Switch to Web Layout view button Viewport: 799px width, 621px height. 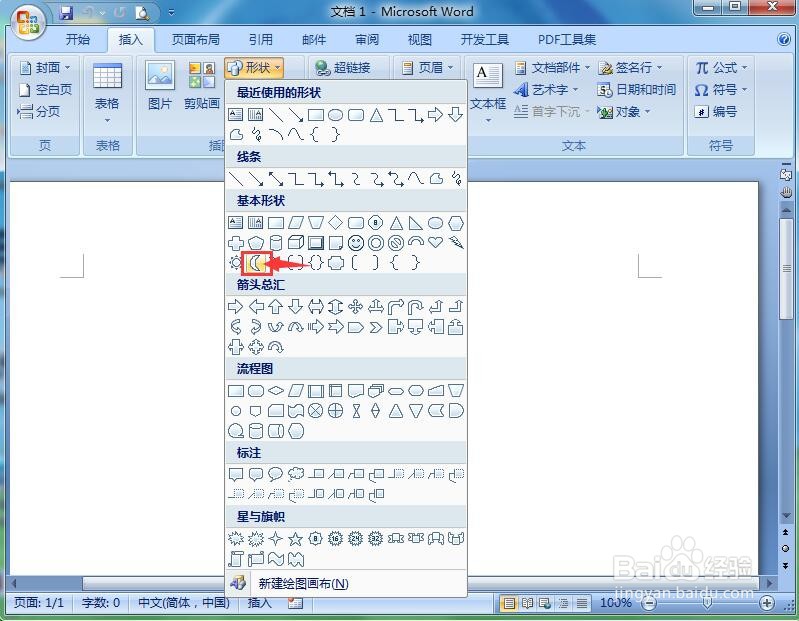[545, 604]
